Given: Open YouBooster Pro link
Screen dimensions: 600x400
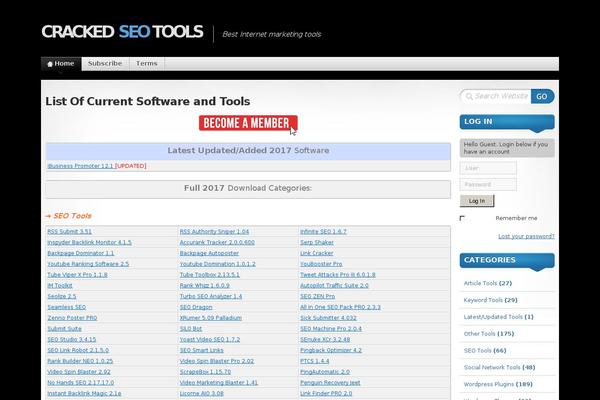Looking at the screenshot, I should pos(321,264).
